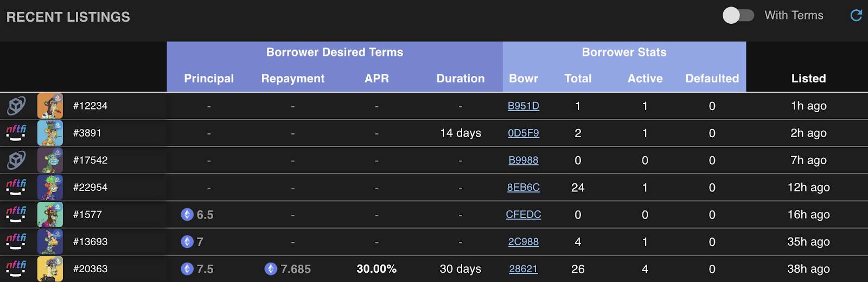Viewport: 868px width, 282px height.
Task: Toggle the With Terms switch
Action: click(x=738, y=15)
